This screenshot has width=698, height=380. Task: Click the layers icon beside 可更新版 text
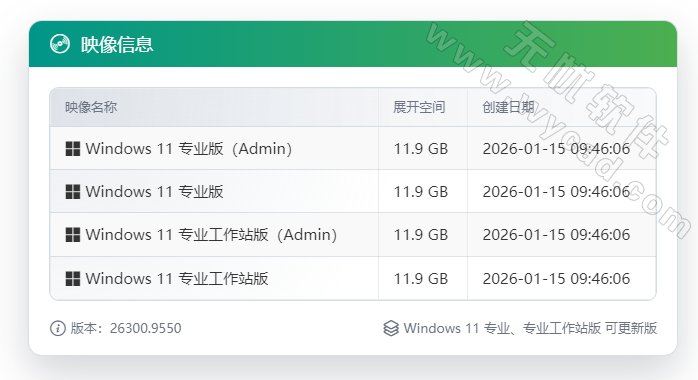pos(391,328)
